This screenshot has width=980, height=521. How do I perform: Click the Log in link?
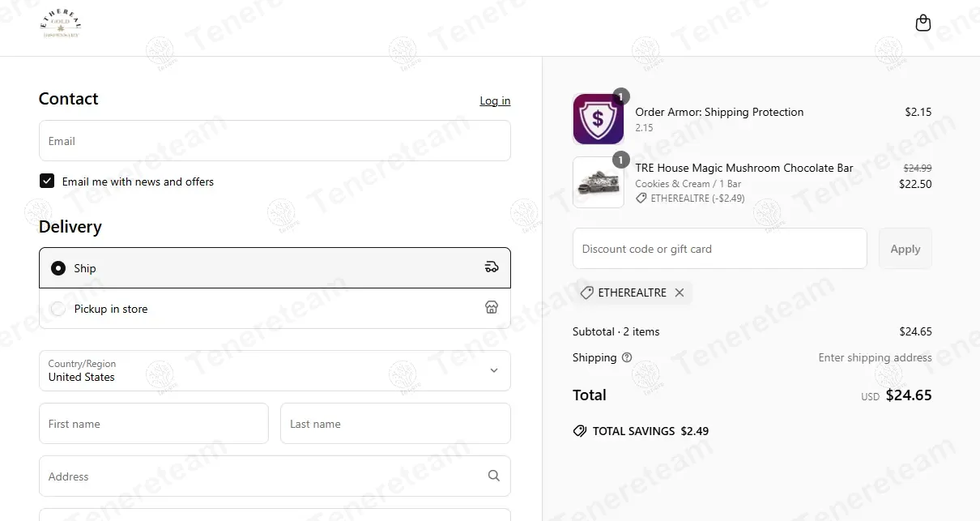tap(495, 100)
